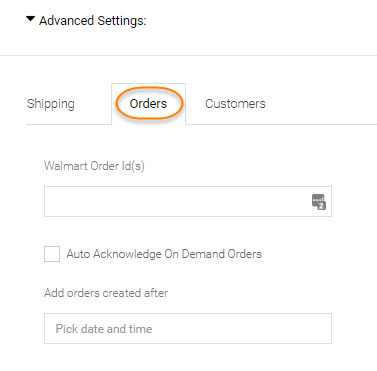This screenshot has height=371, width=377.
Task: Switch to the Shipping tab
Action: pos(51,104)
